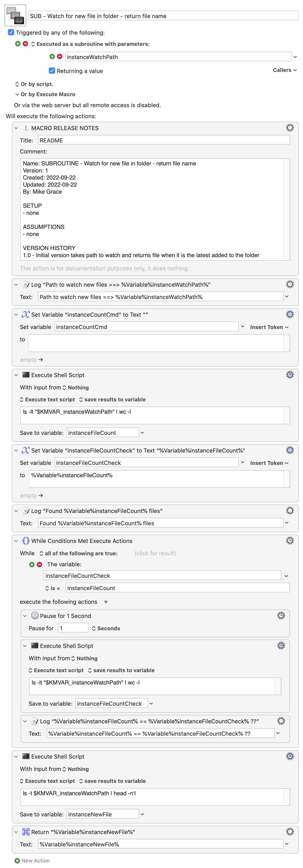Viewport: 303px width, 868px height.
Task: Add a condition to the While action
Action: [32, 564]
